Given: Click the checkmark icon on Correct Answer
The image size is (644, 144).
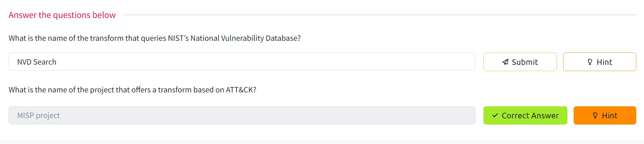Looking at the screenshot, I should [x=495, y=116].
